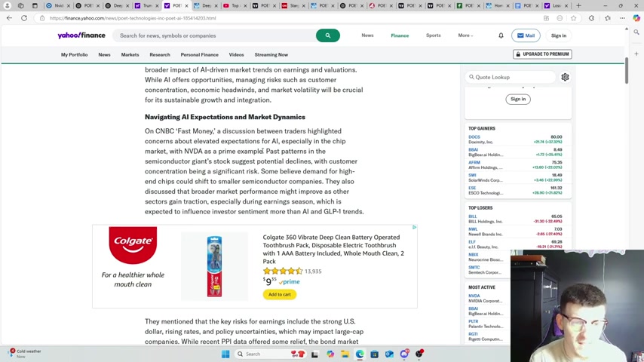Open browser settings and more menu

tap(623, 18)
